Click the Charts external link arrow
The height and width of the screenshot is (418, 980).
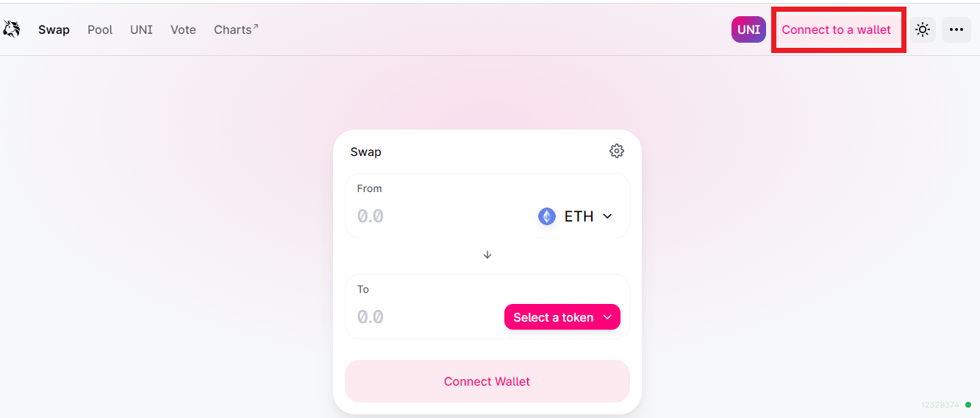click(x=255, y=27)
